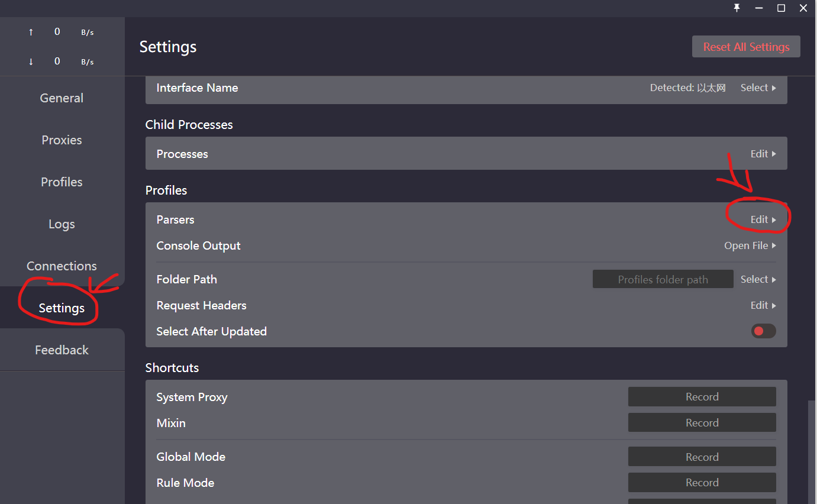817x504 pixels.
Task: Minimize the window with the dash icon
Action: click(x=758, y=8)
